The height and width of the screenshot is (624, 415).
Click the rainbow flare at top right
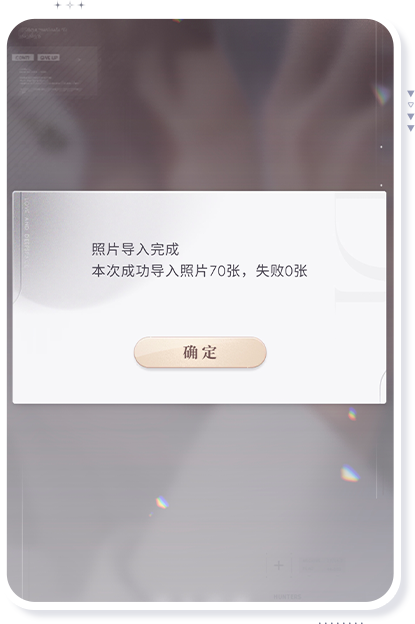point(382,95)
